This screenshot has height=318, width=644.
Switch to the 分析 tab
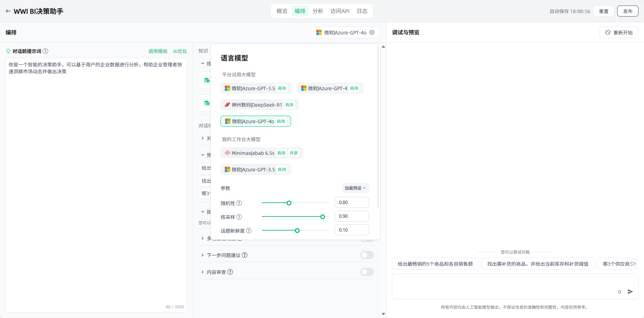[x=318, y=11]
